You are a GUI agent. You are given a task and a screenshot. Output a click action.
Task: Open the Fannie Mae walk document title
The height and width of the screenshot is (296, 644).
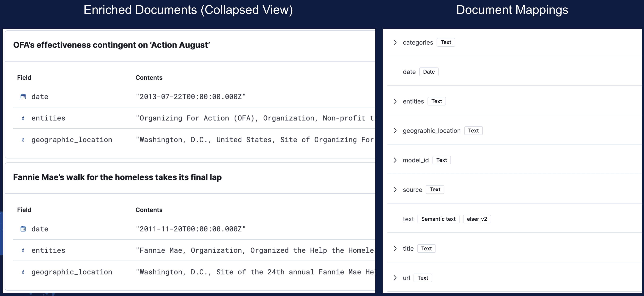tap(117, 177)
